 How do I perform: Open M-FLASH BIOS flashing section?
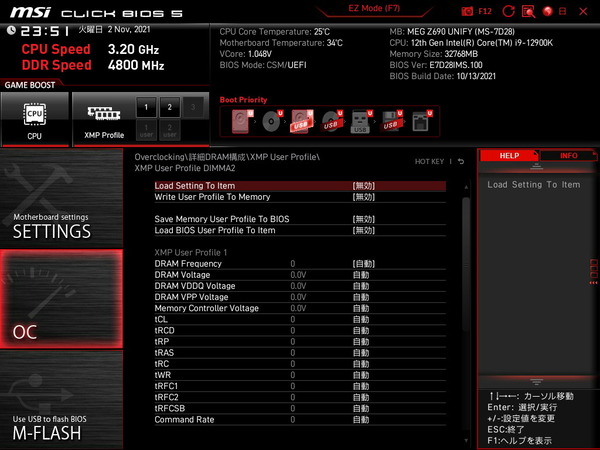pyautogui.click(x=61, y=400)
